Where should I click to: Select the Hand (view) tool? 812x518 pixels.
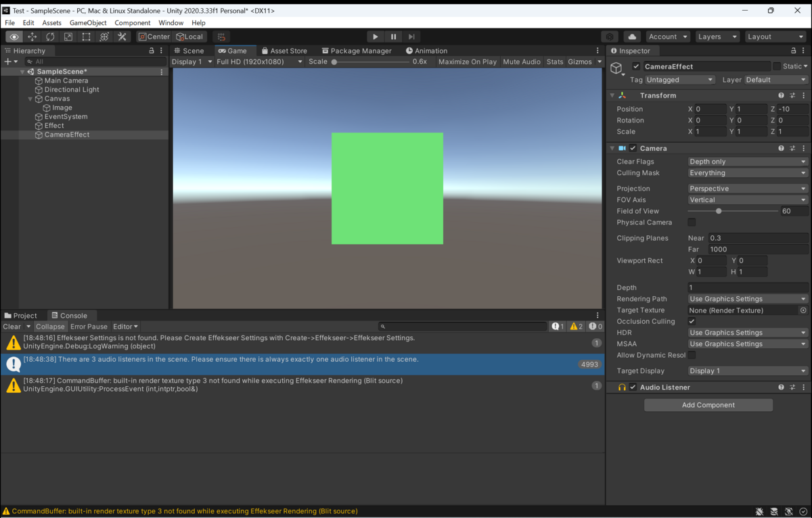[14, 37]
